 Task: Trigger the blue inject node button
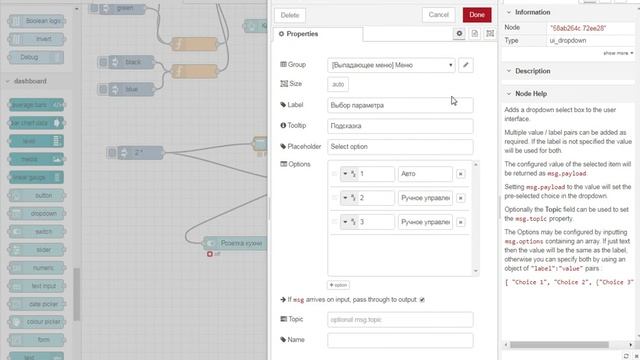coord(103,89)
